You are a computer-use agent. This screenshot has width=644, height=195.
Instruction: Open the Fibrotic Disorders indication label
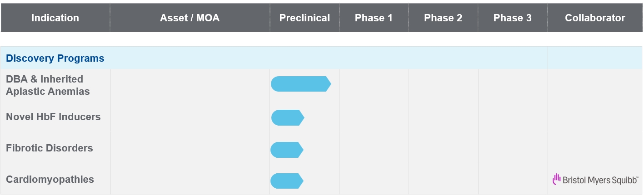click(49, 148)
